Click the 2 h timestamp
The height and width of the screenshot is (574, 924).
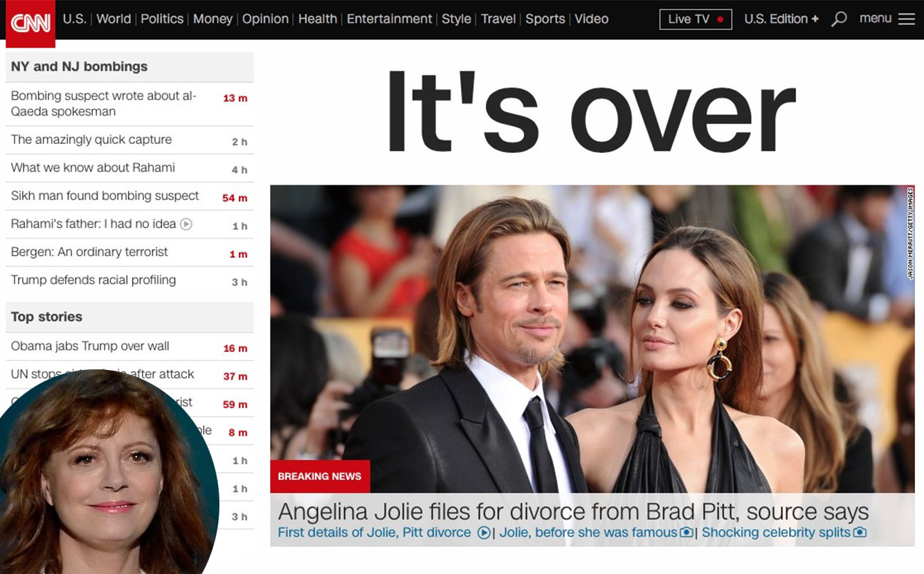point(239,142)
